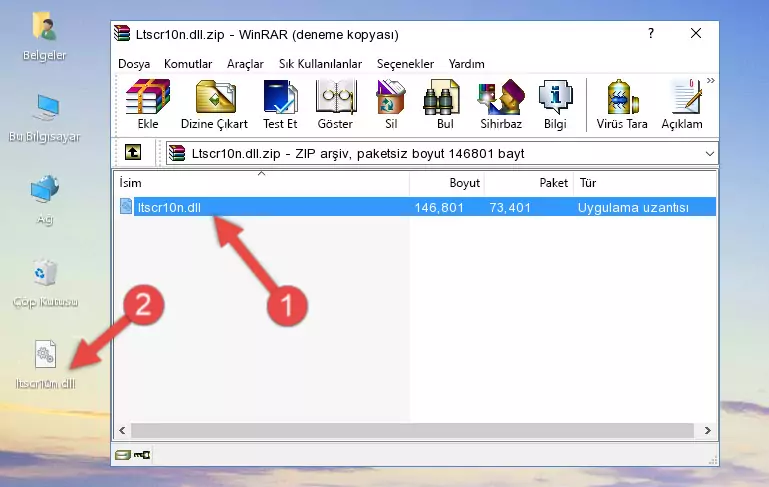Click the help question mark button
The image size is (769, 487).
click(651, 33)
